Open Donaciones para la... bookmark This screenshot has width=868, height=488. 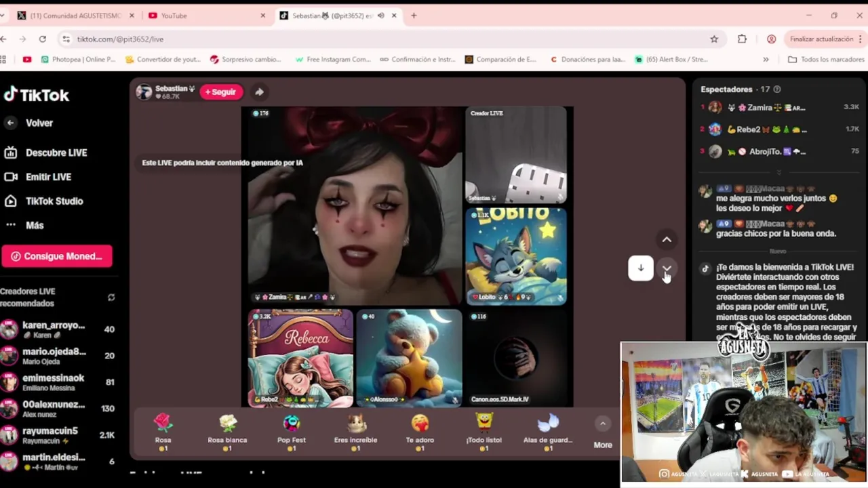point(587,60)
